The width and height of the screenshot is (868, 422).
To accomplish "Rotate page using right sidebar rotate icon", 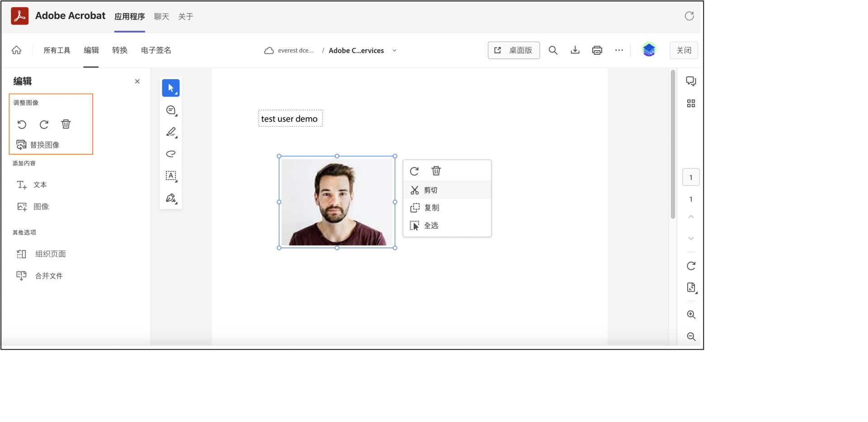I will click(x=691, y=266).
